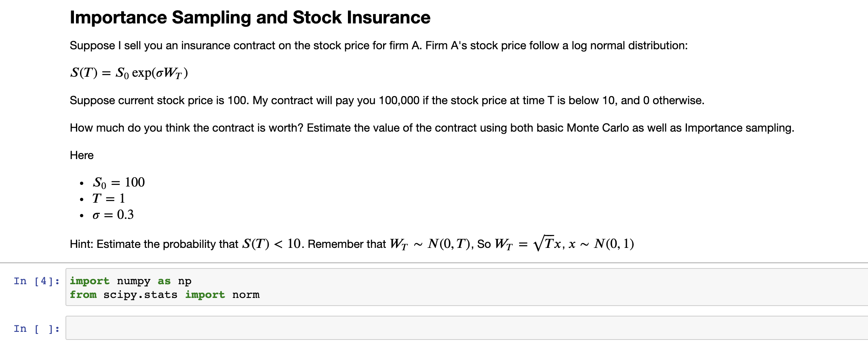
Task: Select the bullet item S0 = 100
Action: (118, 182)
